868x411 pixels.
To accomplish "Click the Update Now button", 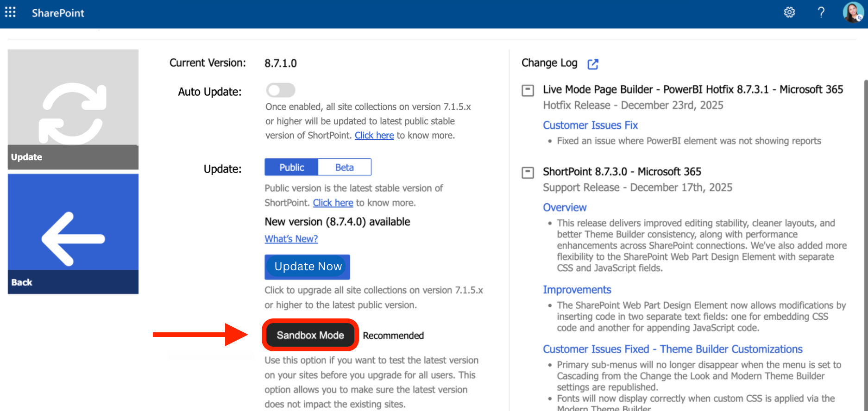I will click(x=308, y=267).
